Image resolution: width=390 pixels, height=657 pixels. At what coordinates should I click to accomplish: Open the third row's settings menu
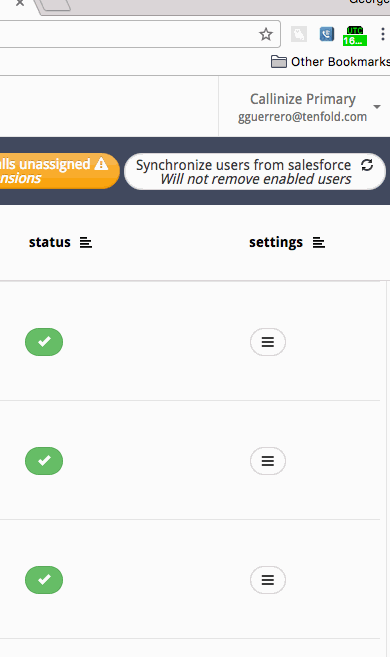click(268, 580)
